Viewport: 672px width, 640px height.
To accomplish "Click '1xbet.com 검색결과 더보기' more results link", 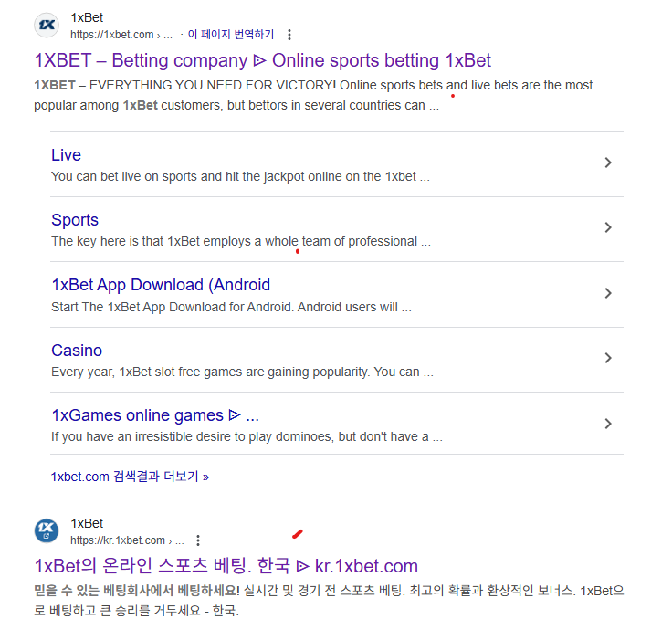I will (x=130, y=477).
